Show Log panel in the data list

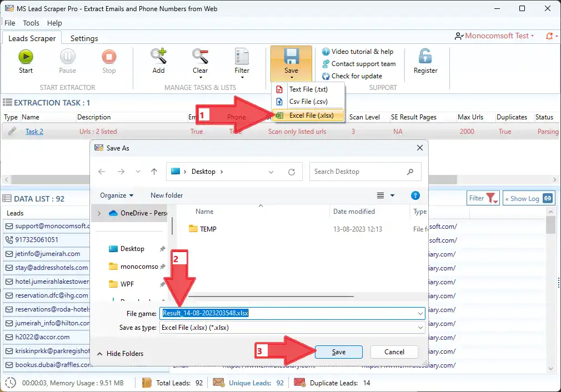click(529, 198)
